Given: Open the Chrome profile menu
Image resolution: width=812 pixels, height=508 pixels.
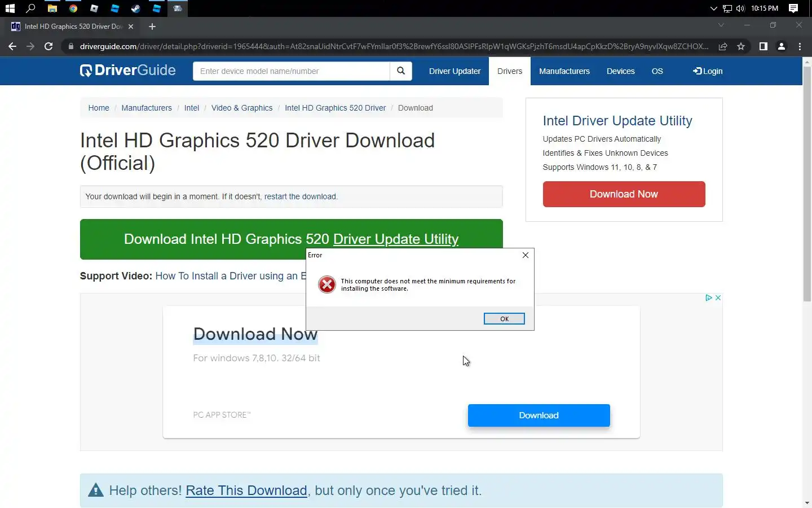Looking at the screenshot, I should click(x=782, y=46).
